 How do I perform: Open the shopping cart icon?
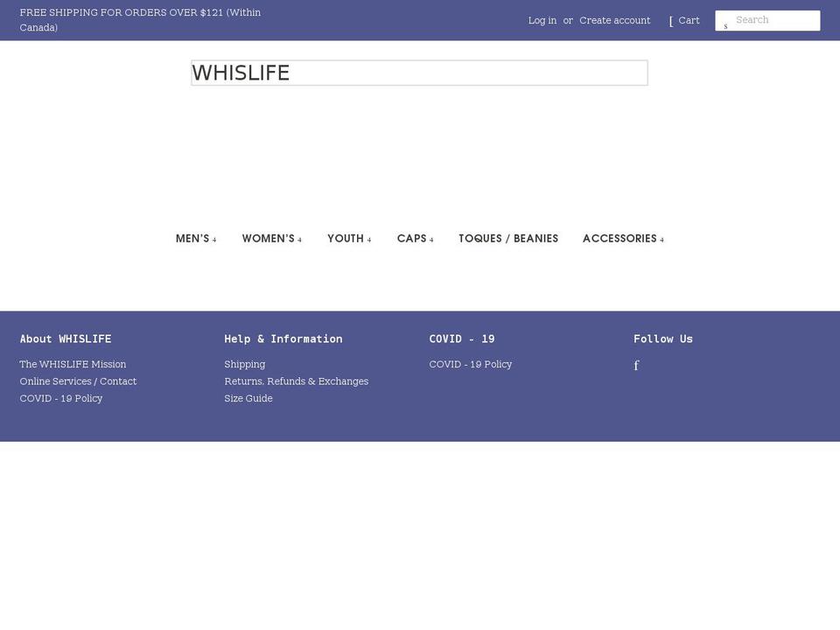(670, 19)
